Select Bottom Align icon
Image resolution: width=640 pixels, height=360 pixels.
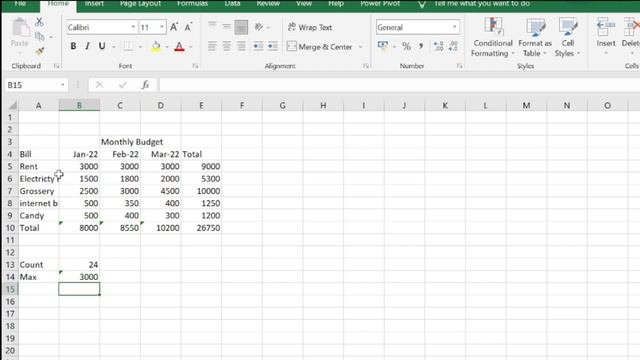(x=241, y=27)
